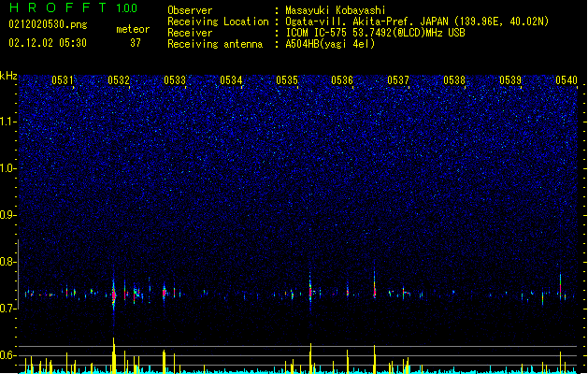Click the 0537 time marker
Viewport: 588px width, 374px height.
pyautogui.click(x=398, y=80)
